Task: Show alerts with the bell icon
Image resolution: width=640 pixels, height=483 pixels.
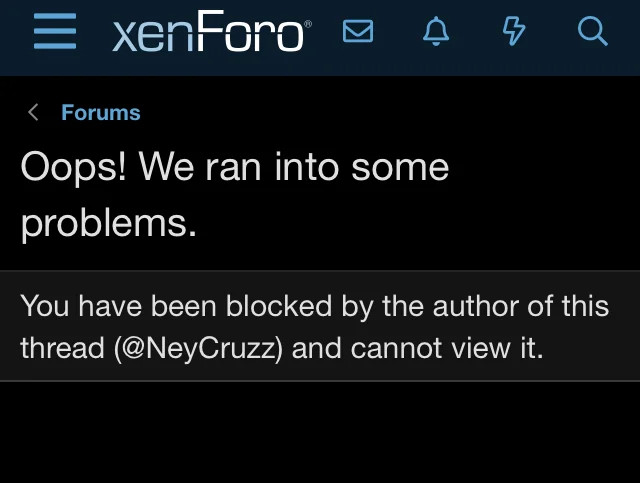Action: click(436, 33)
